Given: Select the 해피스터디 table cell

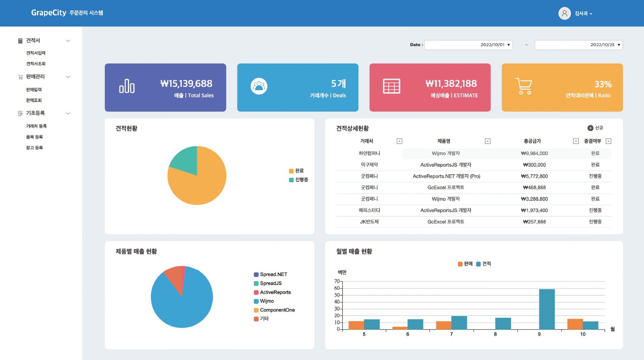Looking at the screenshot, I should point(369,210).
